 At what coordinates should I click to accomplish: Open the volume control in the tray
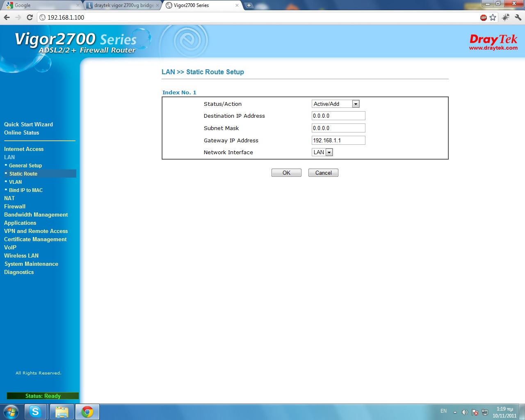tap(465, 412)
